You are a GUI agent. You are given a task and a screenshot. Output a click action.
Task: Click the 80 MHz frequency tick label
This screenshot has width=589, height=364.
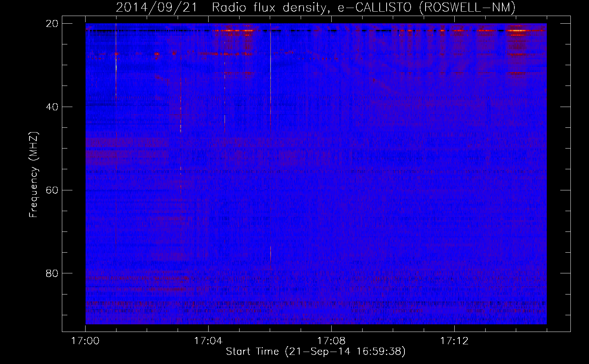click(51, 273)
